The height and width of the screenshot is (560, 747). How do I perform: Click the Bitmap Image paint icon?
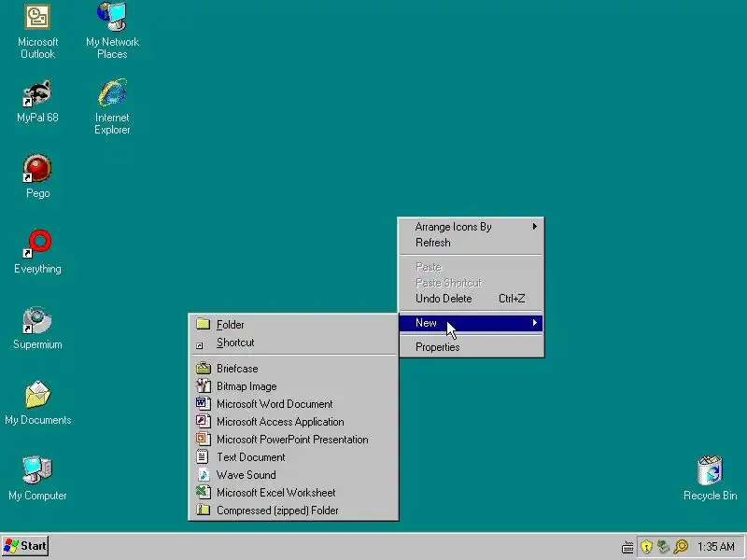point(204,385)
